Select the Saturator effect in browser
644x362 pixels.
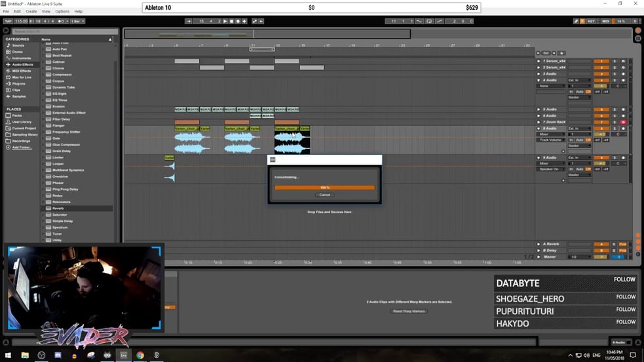60,214
